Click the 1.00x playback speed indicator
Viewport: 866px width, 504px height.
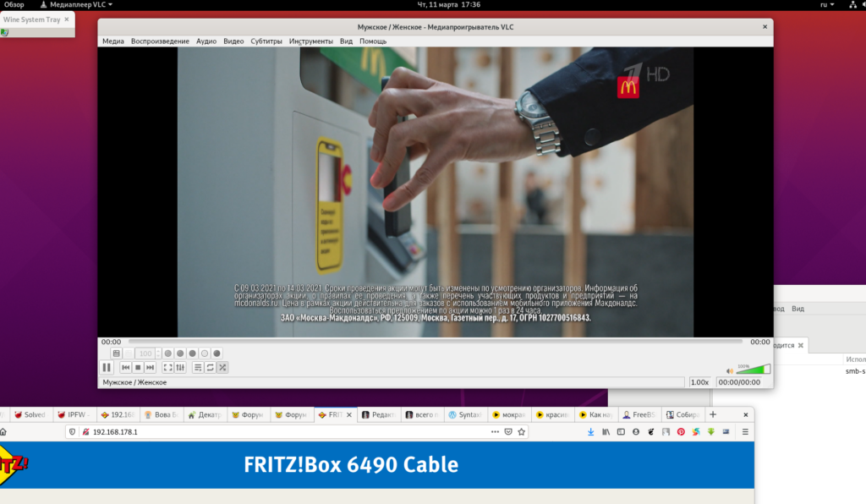tap(699, 382)
